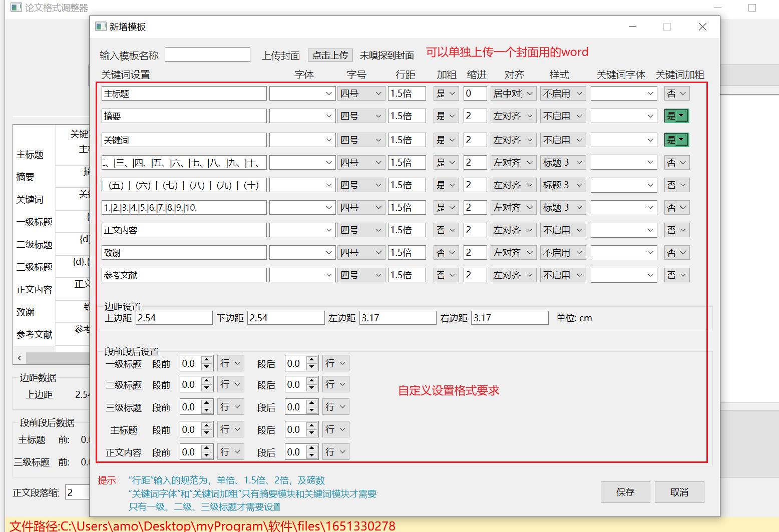The image size is (779, 532).
Task: Open style dropdown for 致谢 row
Action: 563,253
